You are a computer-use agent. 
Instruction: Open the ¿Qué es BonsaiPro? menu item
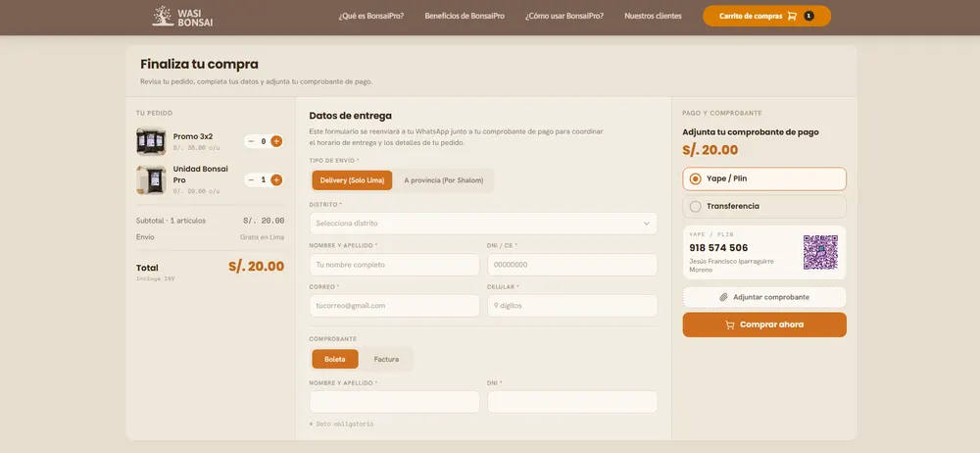click(371, 17)
